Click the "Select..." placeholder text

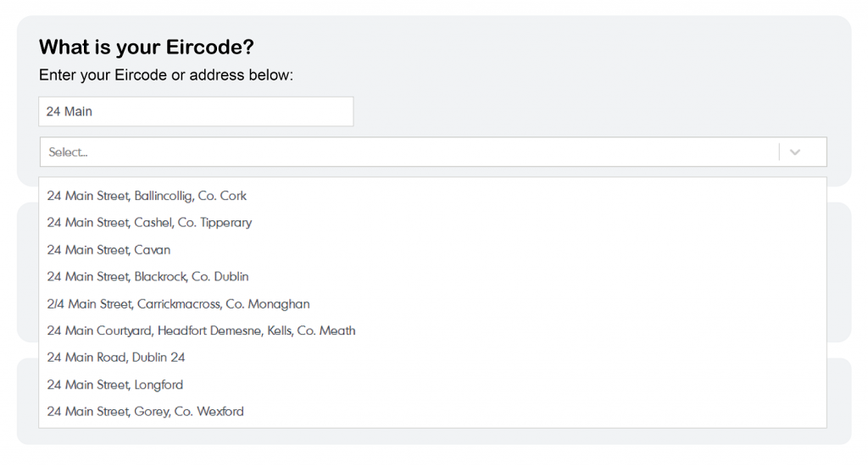pos(69,153)
